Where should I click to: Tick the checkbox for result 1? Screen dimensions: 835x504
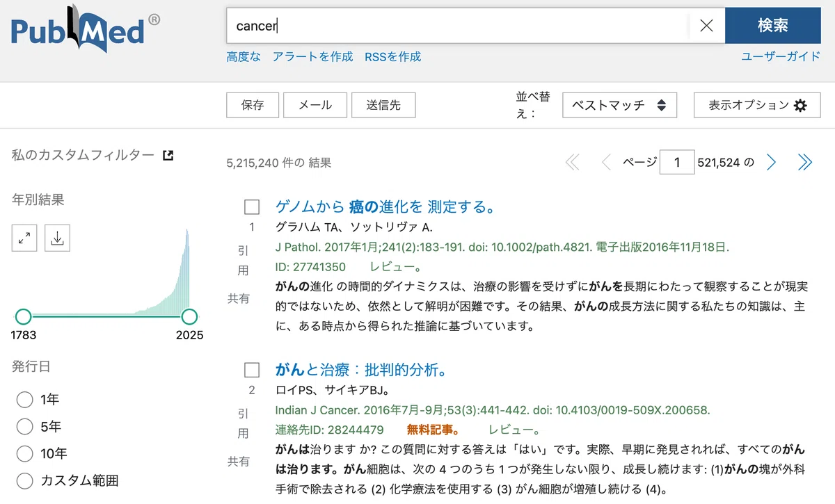point(252,207)
